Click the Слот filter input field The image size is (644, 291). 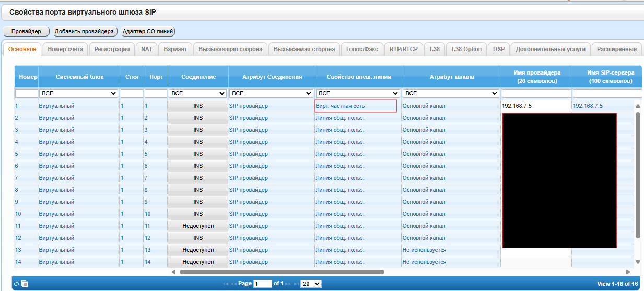coord(132,93)
